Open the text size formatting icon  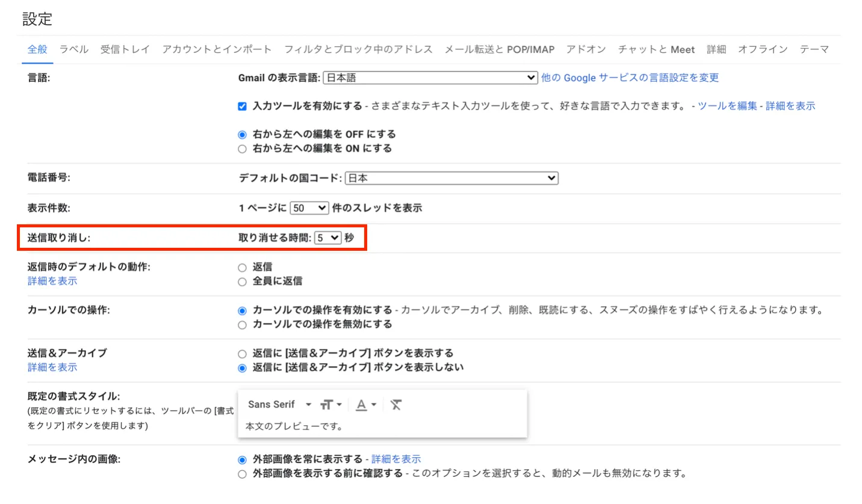(330, 405)
